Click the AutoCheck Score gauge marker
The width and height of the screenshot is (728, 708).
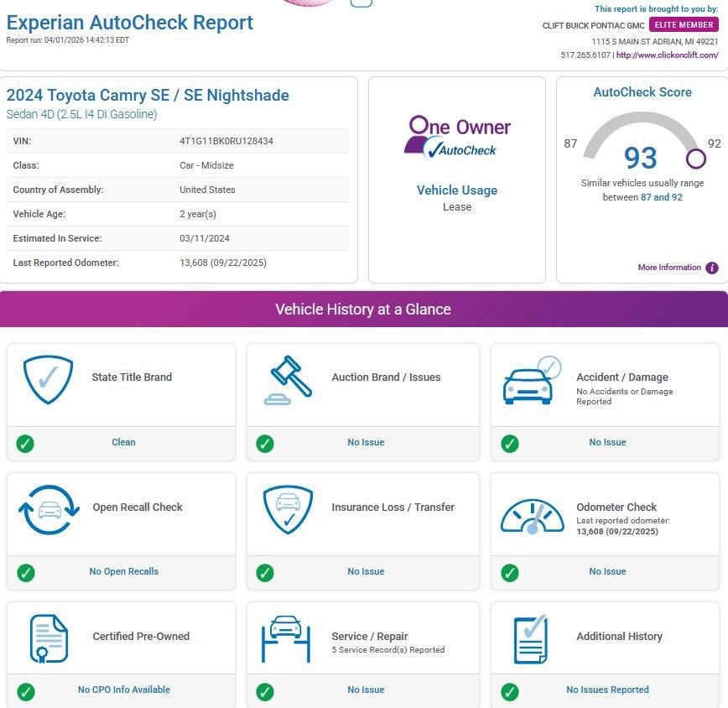695,158
